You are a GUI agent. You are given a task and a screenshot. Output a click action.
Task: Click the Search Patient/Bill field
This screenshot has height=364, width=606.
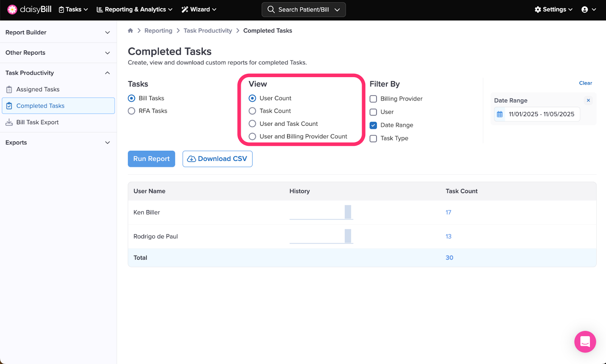click(x=303, y=9)
